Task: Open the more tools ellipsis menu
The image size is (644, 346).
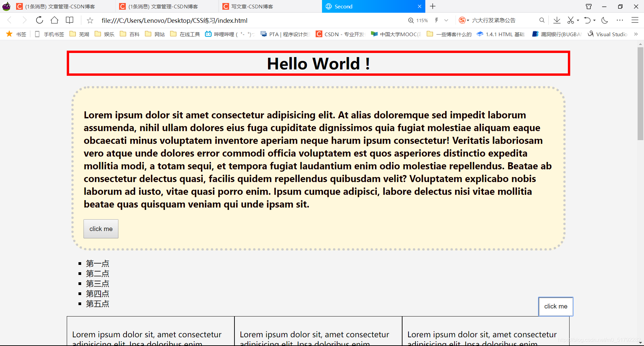Action: click(620, 20)
